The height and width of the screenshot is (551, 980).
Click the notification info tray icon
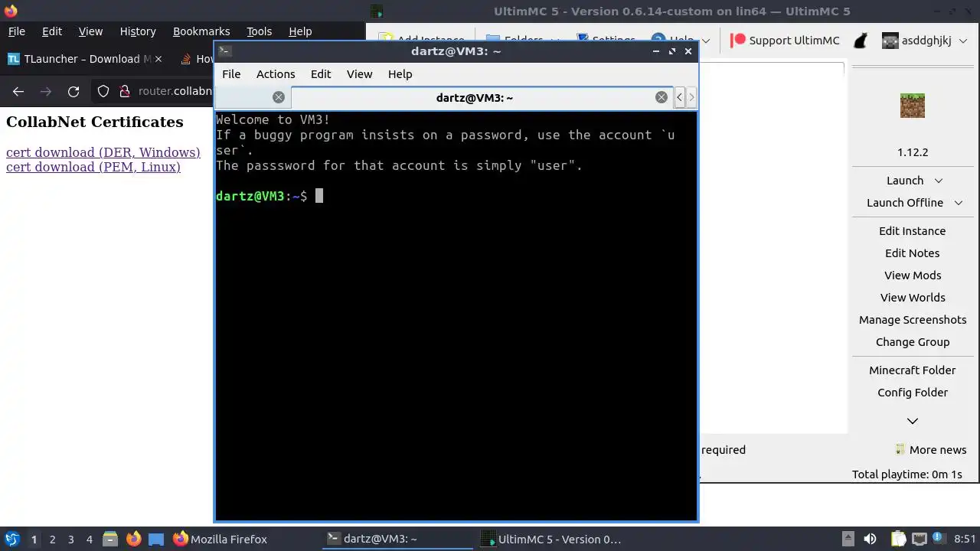click(937, 539)
